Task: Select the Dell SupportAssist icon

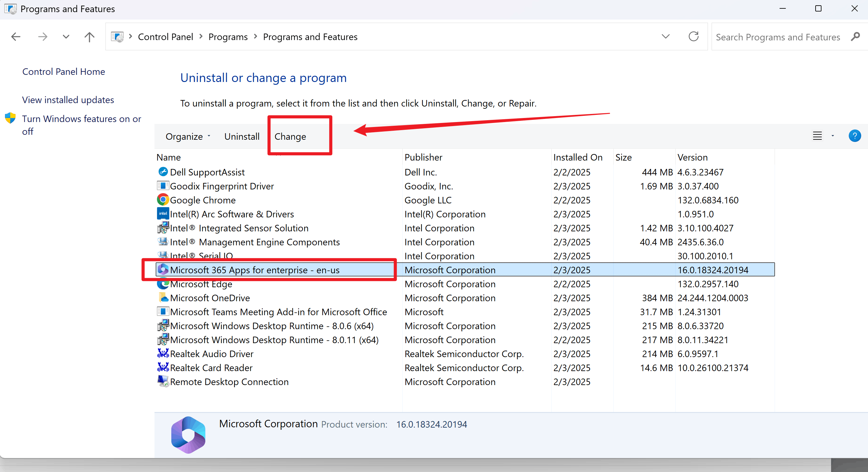Action: pos(163,172)
